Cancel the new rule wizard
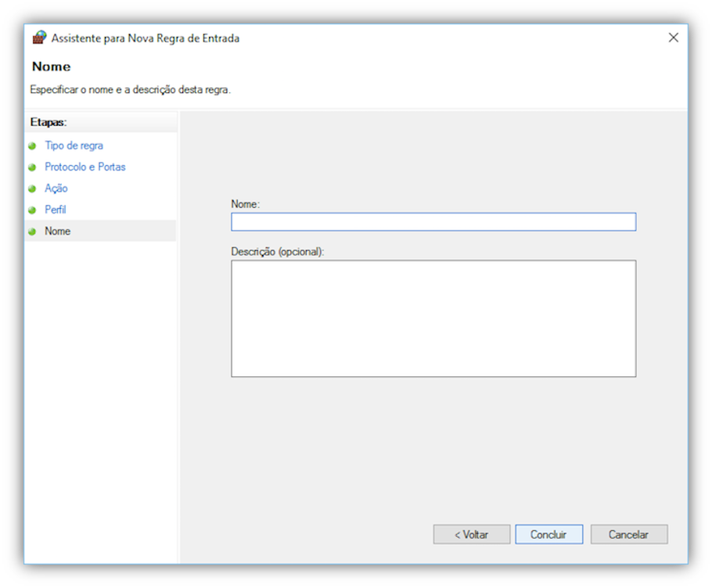This screenshot has width=712, height=588. click(x=629, y=535)
